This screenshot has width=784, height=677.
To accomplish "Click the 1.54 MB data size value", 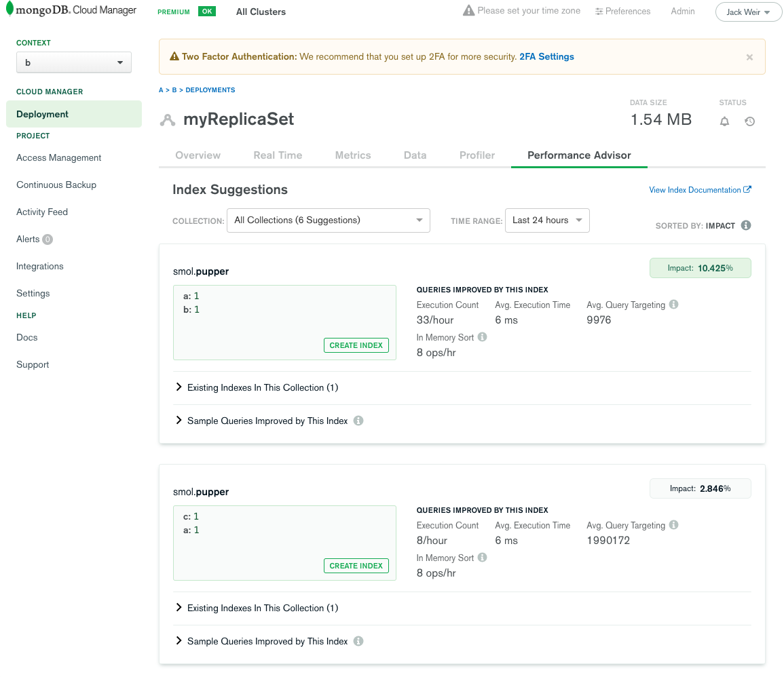I will 661,119.
